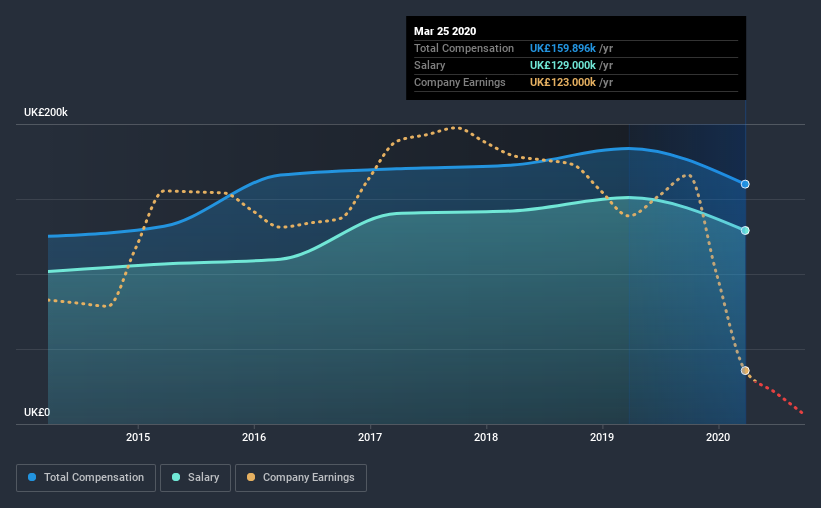Click the 2018 x-axis label
The width and height of the screenshot is (821, 508).
tap(486, 437)
